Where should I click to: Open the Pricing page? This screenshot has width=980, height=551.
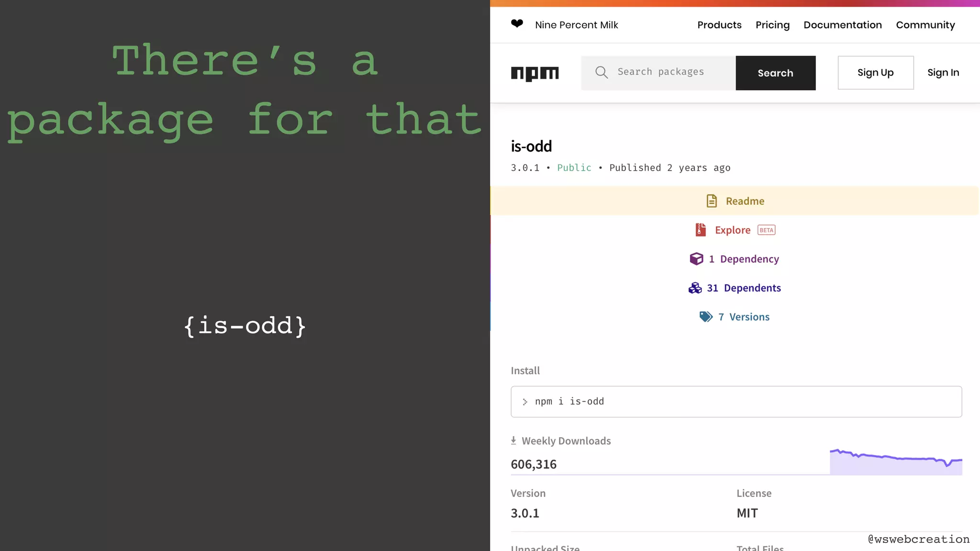[x=772, y=25]
